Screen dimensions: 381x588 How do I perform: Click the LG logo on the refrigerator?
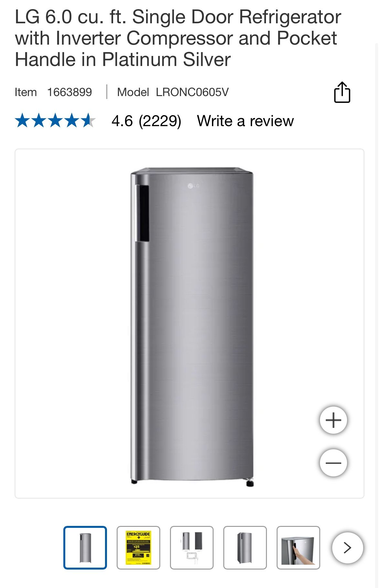[x=194, y=186]
